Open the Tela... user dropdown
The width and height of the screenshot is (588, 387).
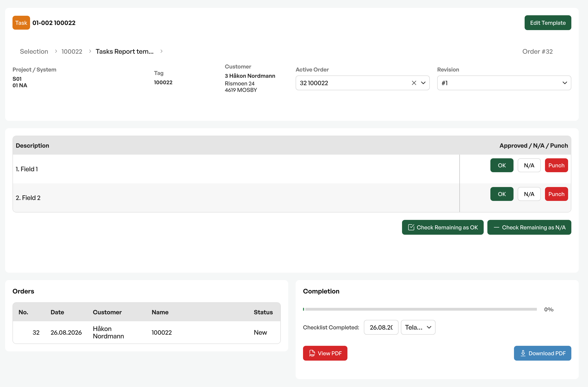click(x=418, y=328)
